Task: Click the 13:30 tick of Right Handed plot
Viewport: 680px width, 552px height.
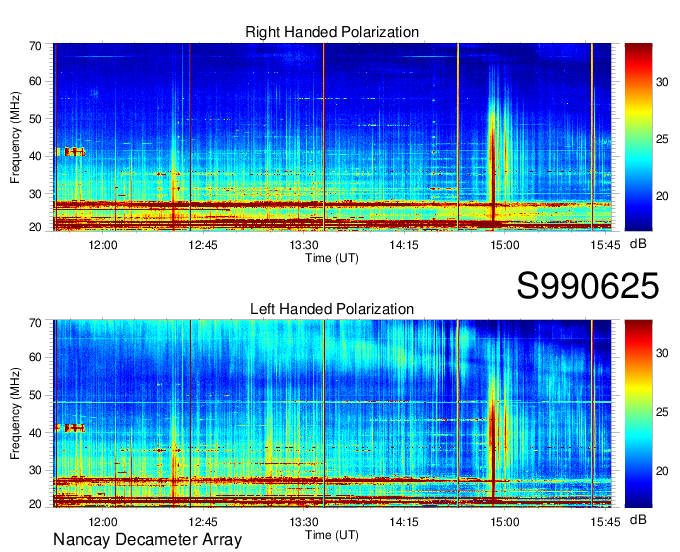Action: 304,245
